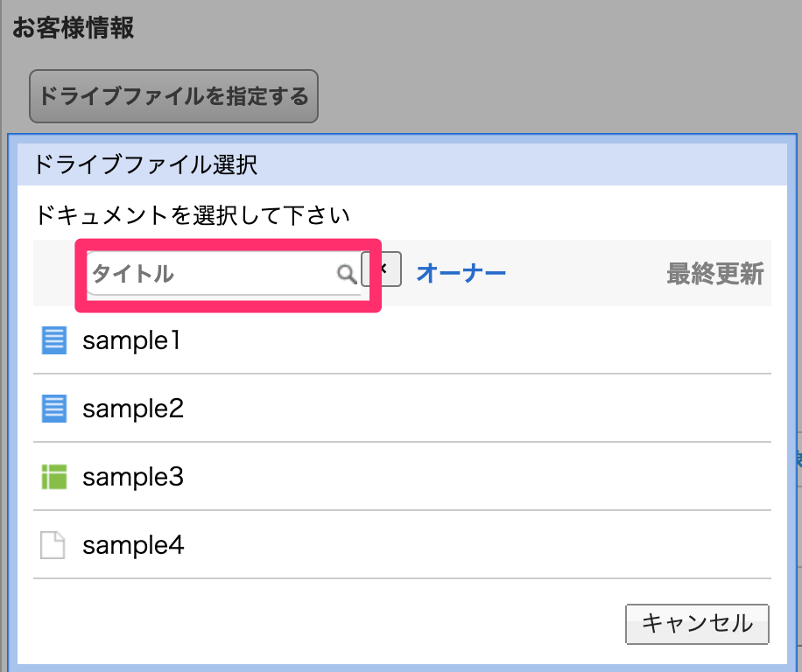The image size is (802, 672).
Task: Click the ドキュメントを選択して下さい instruction text
Action: coord(193,215)
